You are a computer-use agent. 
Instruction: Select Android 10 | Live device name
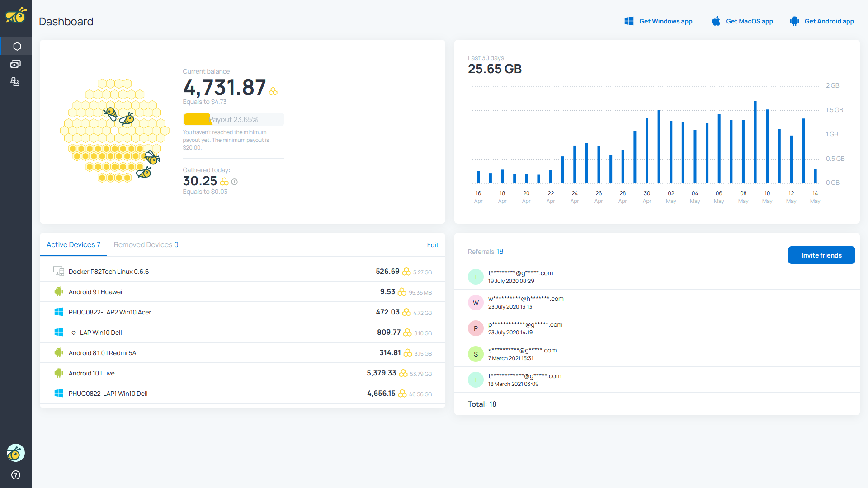(92, 373)
